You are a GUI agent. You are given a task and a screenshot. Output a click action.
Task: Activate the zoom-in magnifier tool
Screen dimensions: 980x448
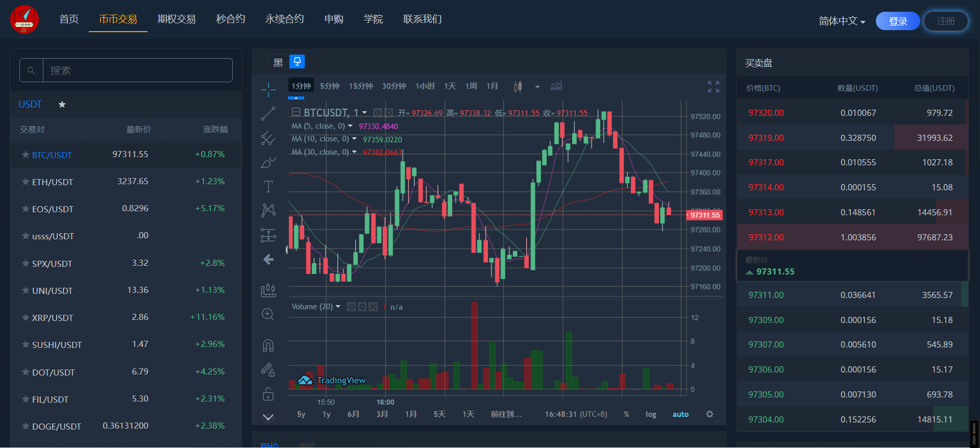point(268,314)
